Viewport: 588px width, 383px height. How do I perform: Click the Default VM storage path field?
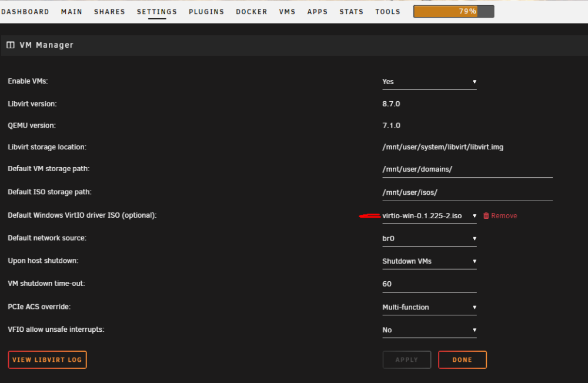point(467,169)
